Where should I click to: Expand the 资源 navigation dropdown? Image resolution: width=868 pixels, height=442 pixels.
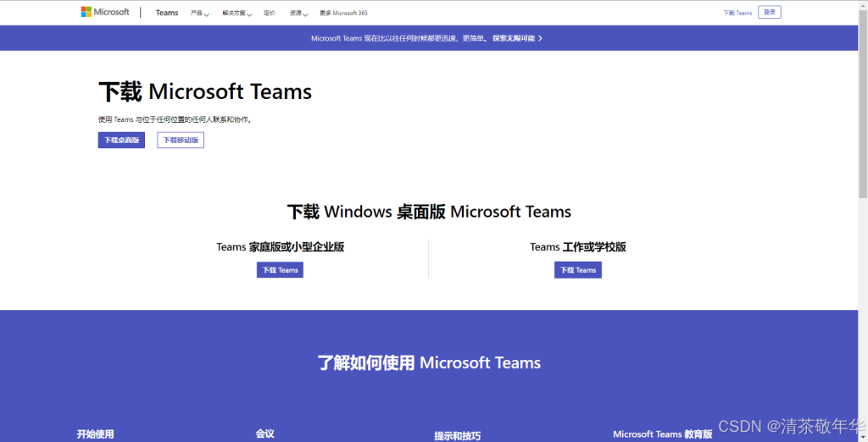coord(298,13)
